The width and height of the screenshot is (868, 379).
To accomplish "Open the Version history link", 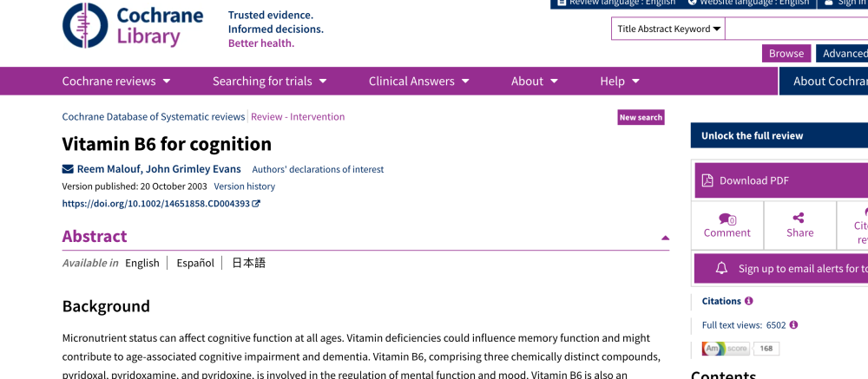I will pyautogui.click(x=244, y=186).
